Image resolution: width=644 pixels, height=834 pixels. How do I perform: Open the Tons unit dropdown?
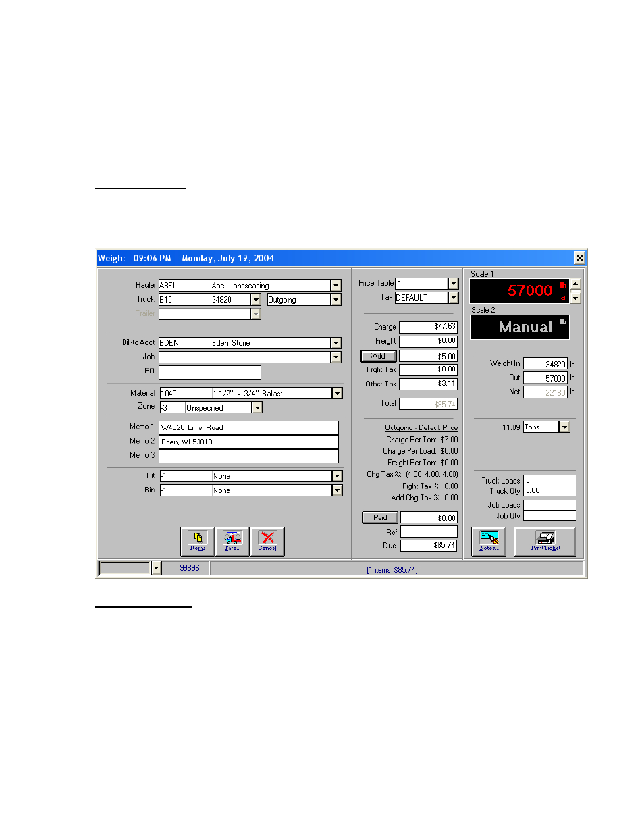pos(564,427)
